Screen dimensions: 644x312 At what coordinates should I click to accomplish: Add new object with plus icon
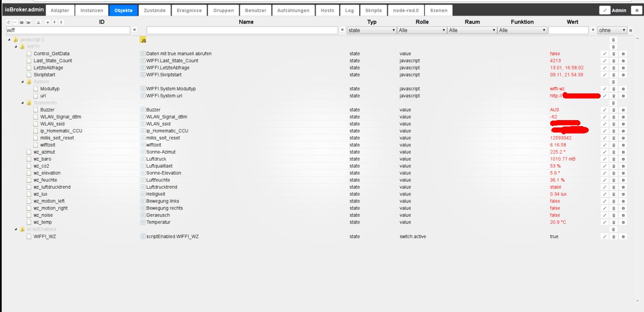click(x=48, y=22)
